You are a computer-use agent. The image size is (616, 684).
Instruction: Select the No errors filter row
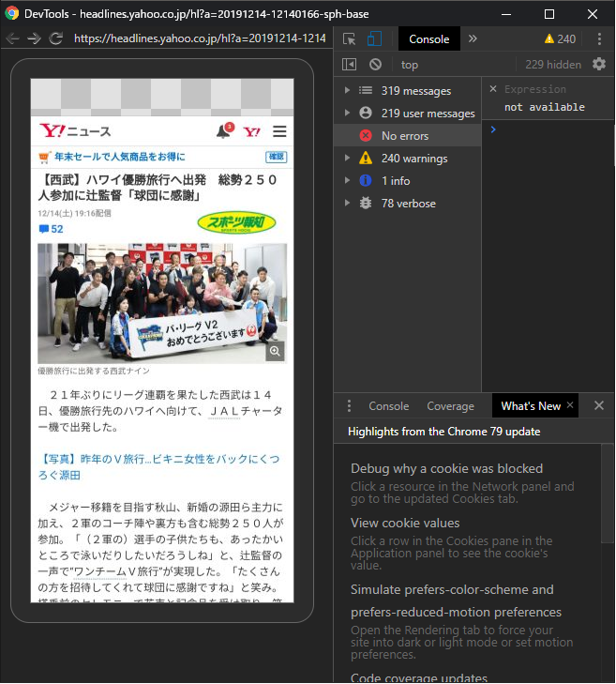click(408, 136)
